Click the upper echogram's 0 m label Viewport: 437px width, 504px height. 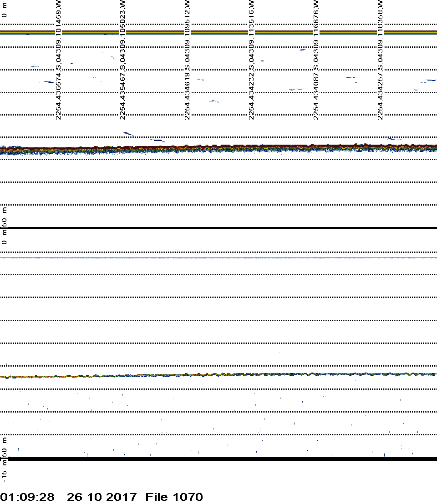(4, 10)
